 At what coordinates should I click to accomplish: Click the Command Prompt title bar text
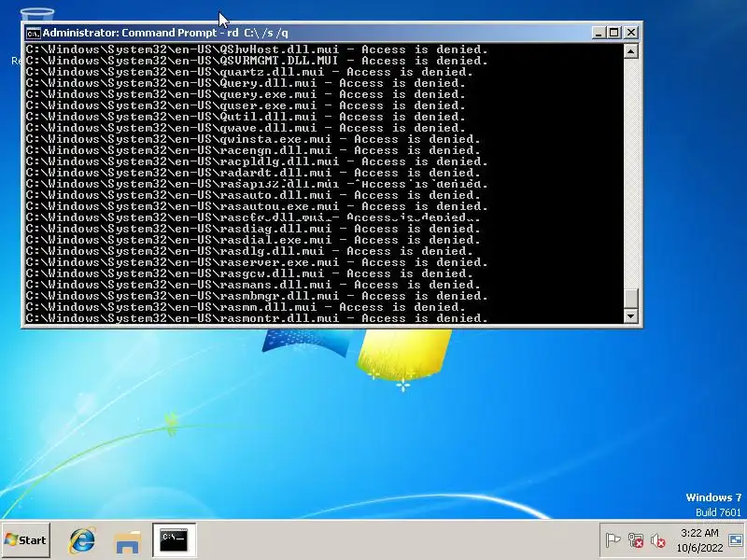pyautogui.click(x=165, y=33)
